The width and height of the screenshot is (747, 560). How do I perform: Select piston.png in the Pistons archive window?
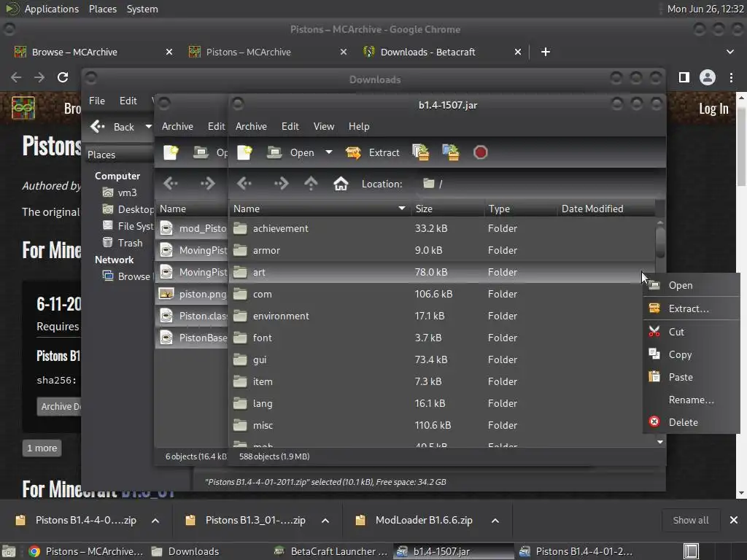[193, 294]
